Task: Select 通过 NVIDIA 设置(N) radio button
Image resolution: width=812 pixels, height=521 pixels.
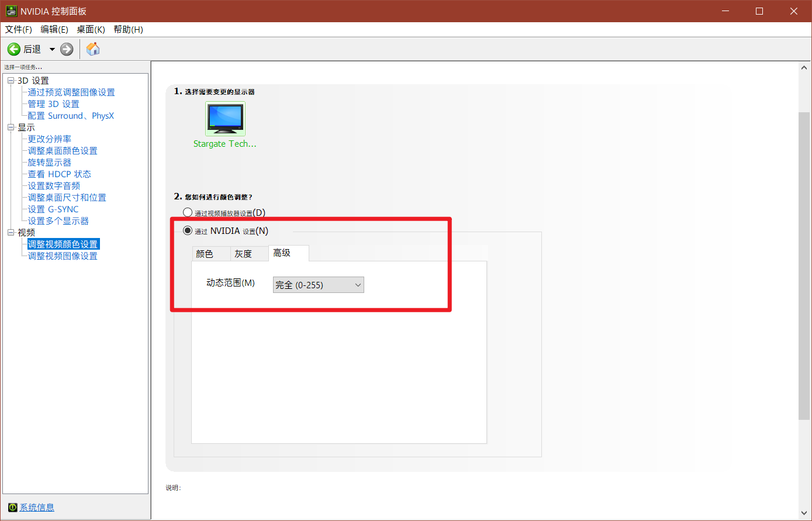Action: click(188, 230)
